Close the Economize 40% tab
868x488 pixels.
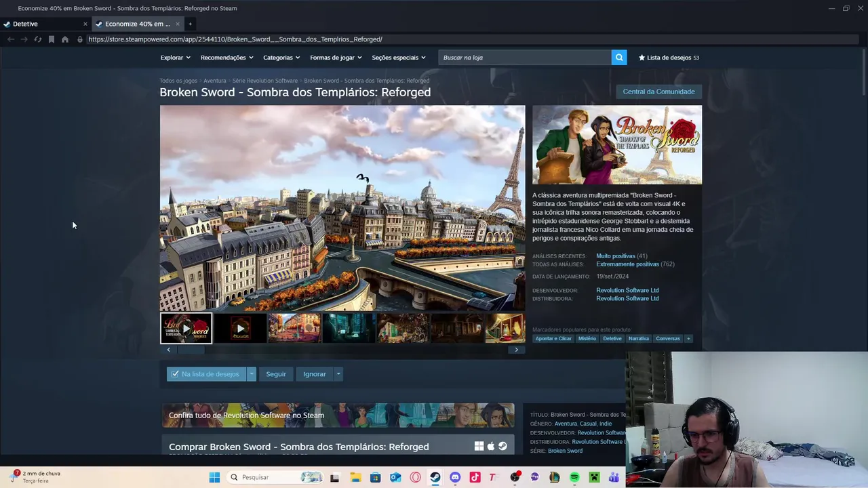(178, 24)
